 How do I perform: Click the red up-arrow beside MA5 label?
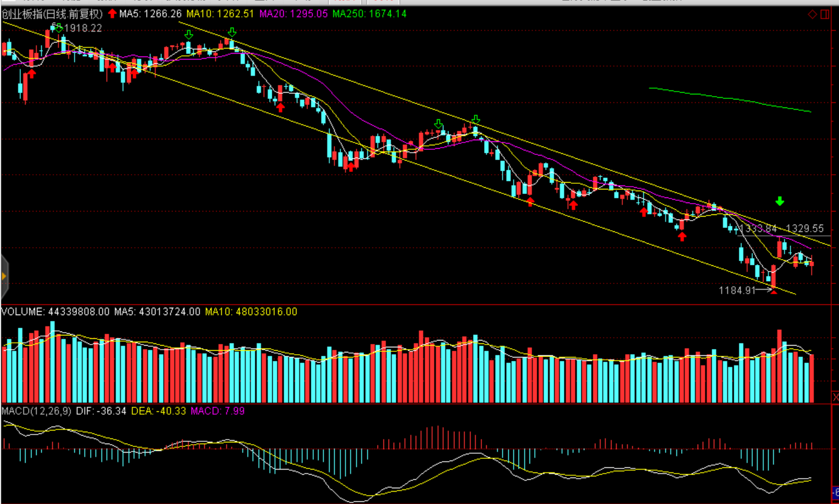coord(112,14)
